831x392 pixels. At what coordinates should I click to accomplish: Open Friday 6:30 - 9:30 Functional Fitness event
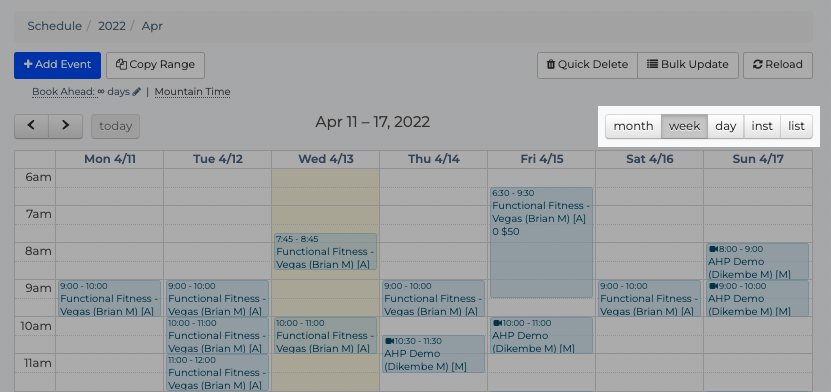(x=541, y=242)
